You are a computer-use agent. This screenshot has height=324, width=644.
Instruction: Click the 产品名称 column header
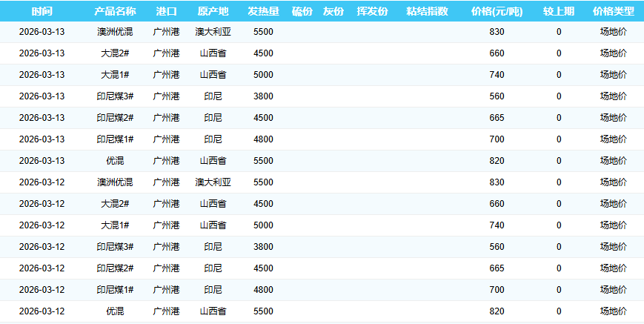(115, 11)
